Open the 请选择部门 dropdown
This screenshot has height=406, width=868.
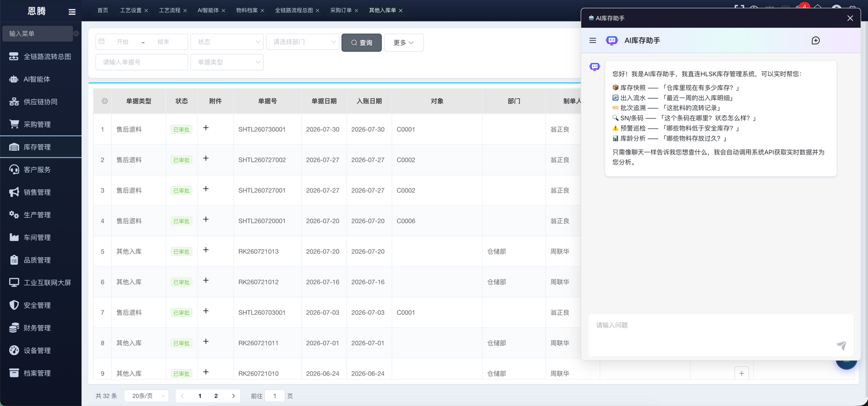click(x=302, y=42)
